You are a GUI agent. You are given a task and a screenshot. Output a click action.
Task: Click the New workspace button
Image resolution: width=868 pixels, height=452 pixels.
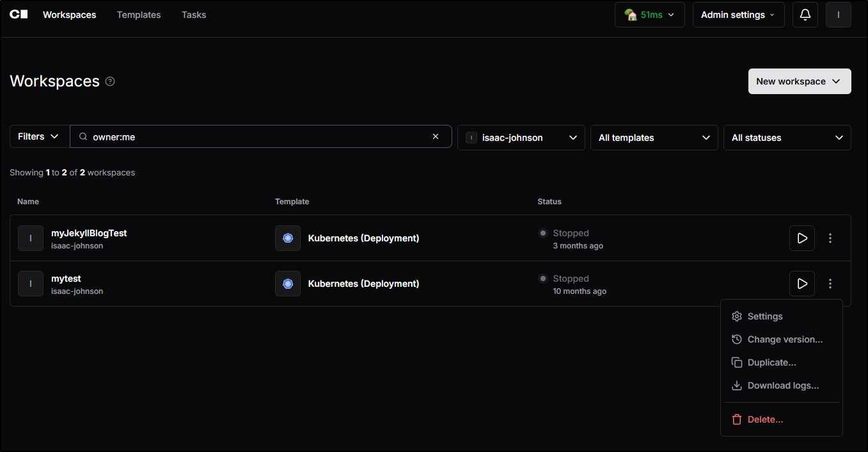pos(799,81)
